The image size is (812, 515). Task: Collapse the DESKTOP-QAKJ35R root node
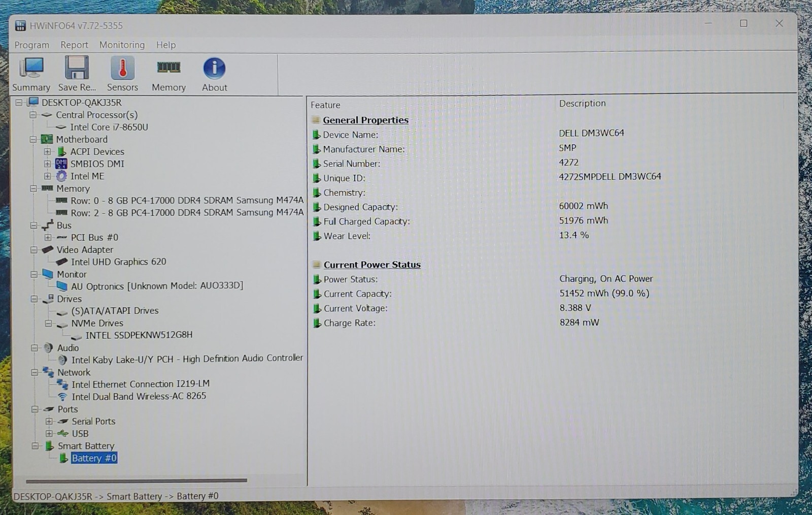coord(19,103)
